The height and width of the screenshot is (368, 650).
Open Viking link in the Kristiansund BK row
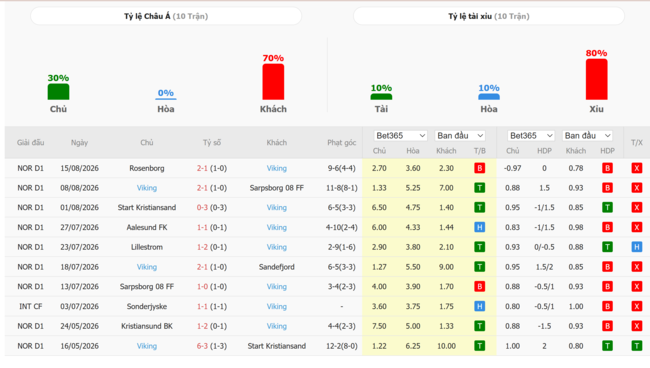(x=276, y=326)
